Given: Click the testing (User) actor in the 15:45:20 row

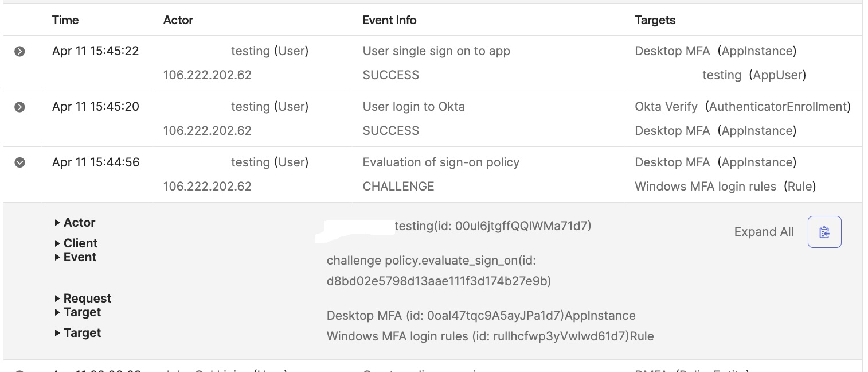Looking at the screenshot, I should click(x=269, y=107).
